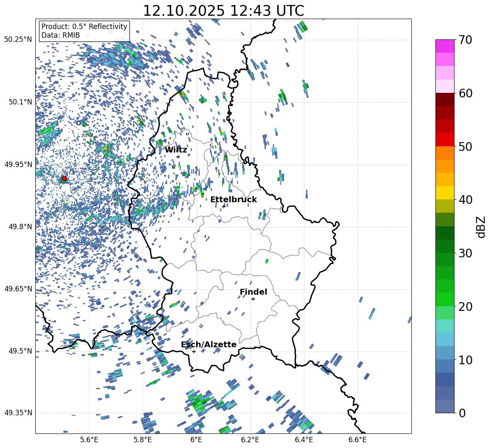Click the 6.6°E longitude tick label
The width and height of the screenshot is (491, 448).
point(357,440)
